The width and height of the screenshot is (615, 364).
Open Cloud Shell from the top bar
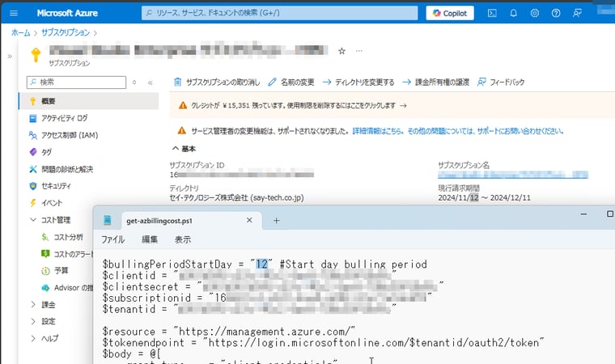492,13
